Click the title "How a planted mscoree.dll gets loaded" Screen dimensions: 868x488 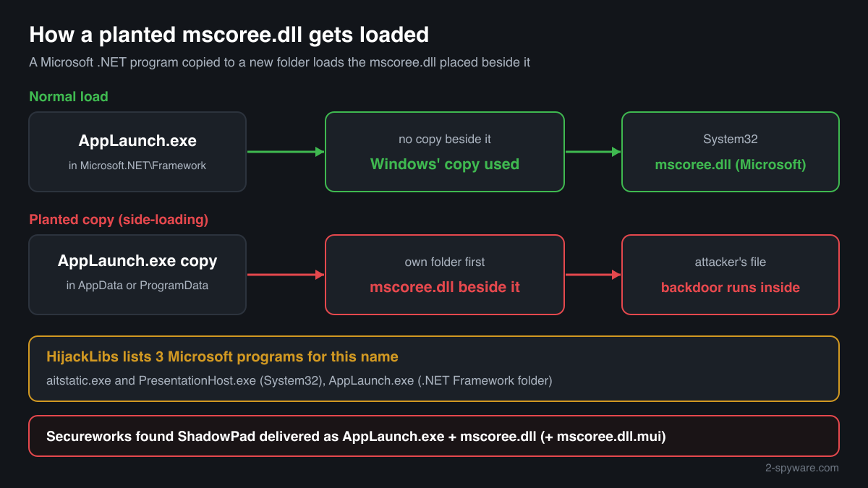(229, 34)
